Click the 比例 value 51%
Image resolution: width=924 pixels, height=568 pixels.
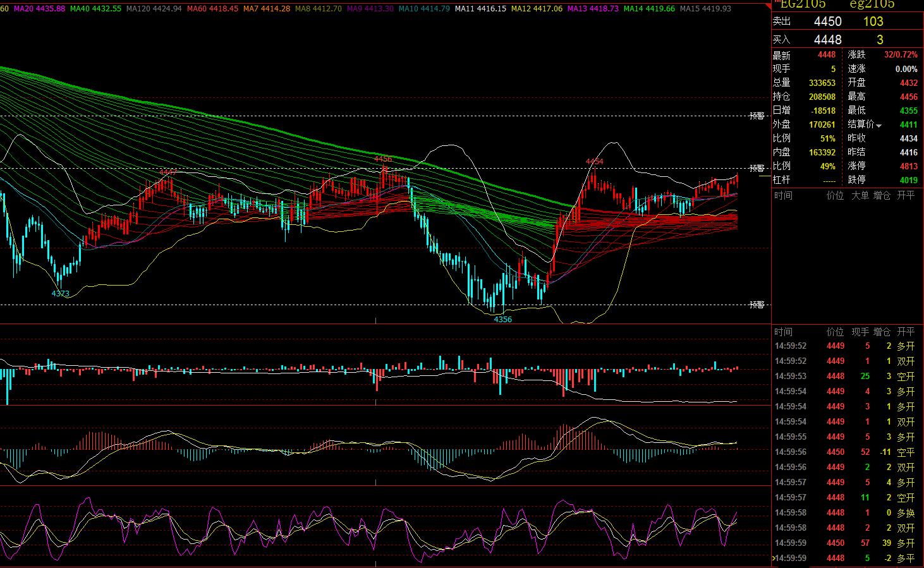tap(827, 138)
